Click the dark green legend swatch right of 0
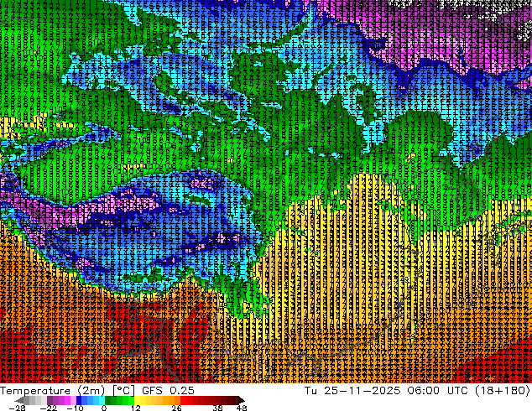This screenshot has width=532, height=411. 108,400
